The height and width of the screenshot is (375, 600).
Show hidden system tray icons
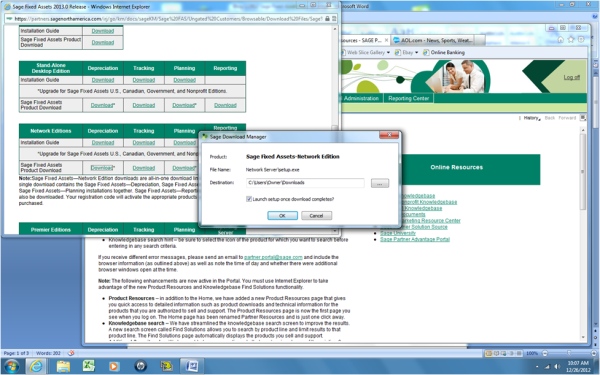tap(537, 367)
